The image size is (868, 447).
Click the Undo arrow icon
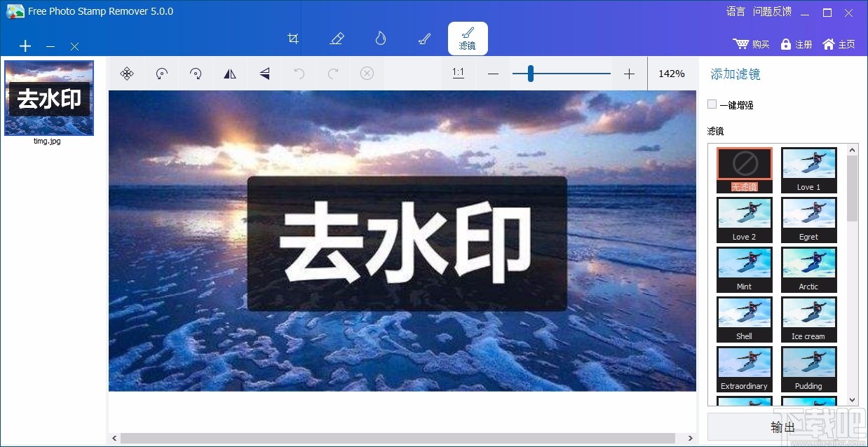(x=299, y=74)
